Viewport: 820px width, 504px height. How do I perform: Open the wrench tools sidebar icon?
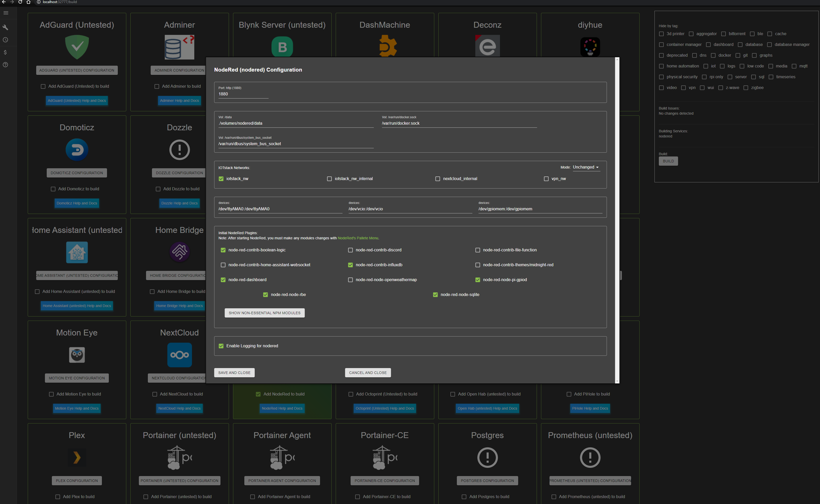[x=5, y=27]
